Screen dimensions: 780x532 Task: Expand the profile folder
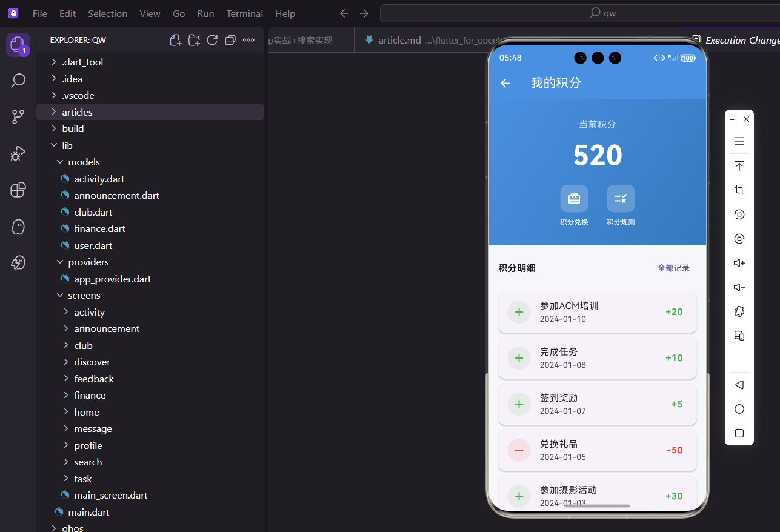(x=150, y=445)
